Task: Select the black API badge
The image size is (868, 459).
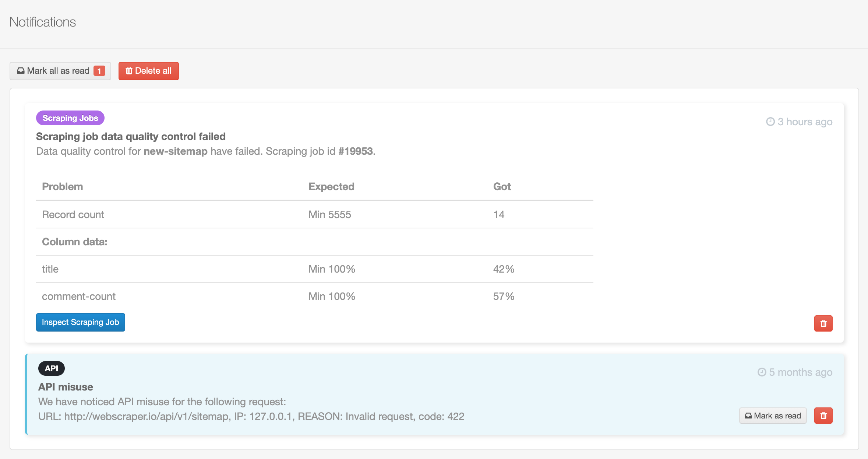Action: [x=51, y=368]
